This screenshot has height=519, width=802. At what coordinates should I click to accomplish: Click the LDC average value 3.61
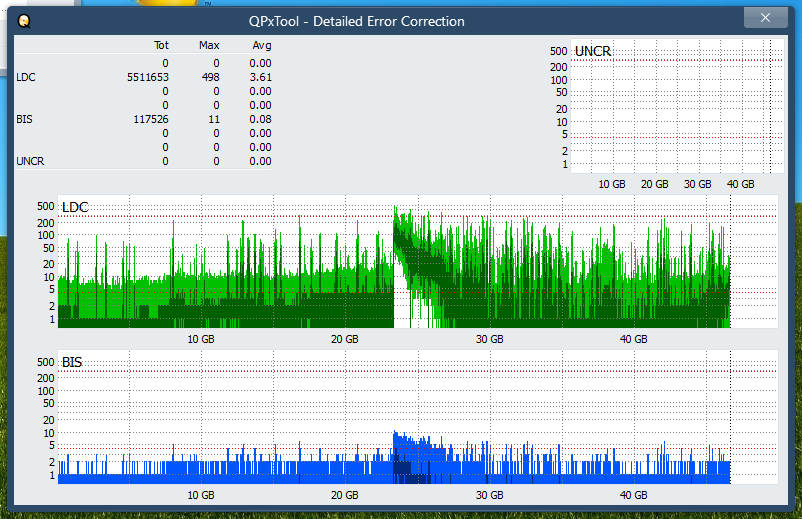(260, 77)
